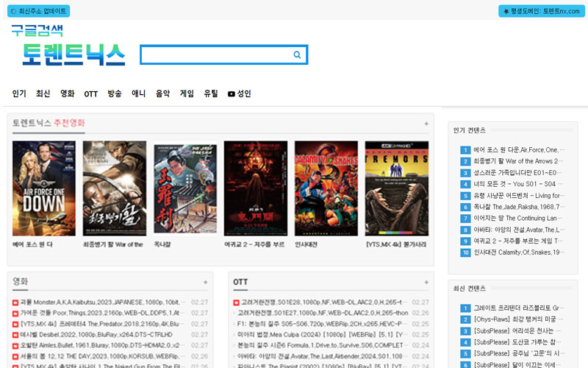Screen dimensions: 588x368
Task: Click the search magnifier icon
Action: 297,54
